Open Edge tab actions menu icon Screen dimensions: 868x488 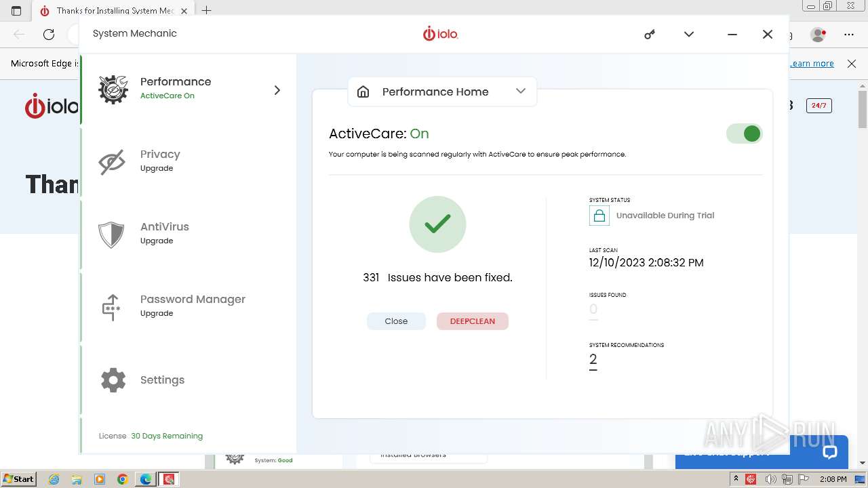tap(16, 10)
